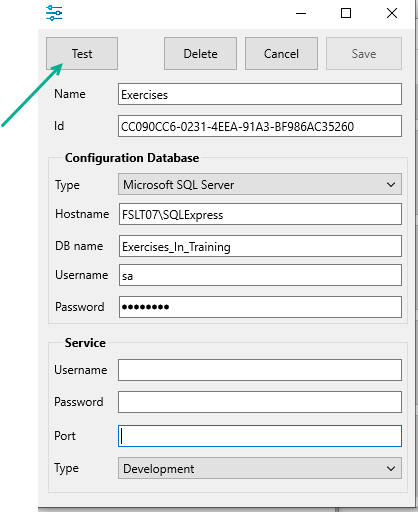This screenshot has height=512, width=418.
Task: Focus the masked database Password field
Action: pos(260,307)
